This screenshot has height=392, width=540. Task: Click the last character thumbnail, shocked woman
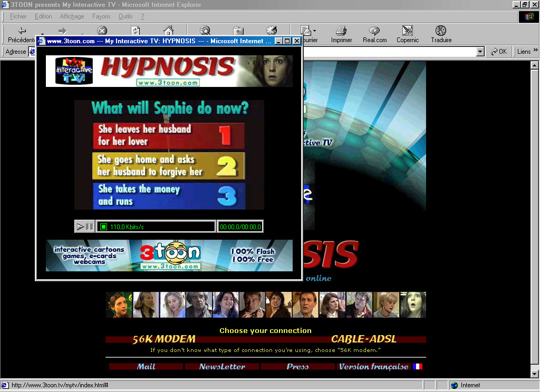[x=413, y=305]
